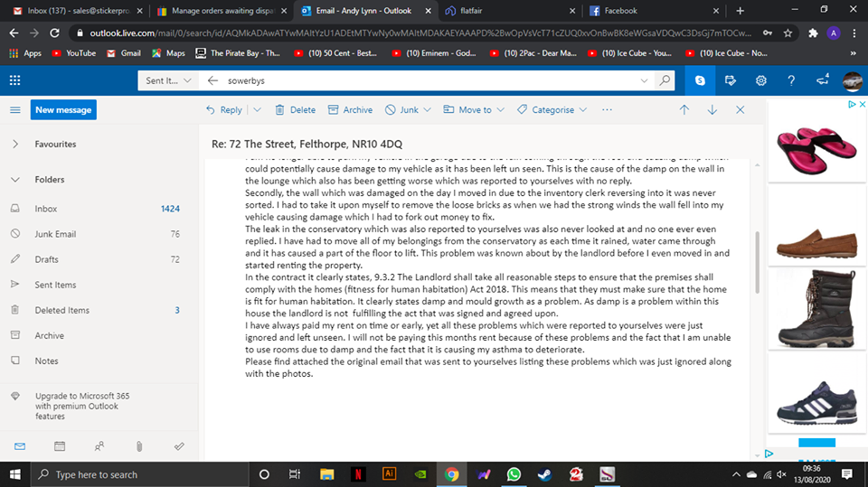Switch to Calendar view icon
Screen dimensions: 868x487
click(60, 446)
